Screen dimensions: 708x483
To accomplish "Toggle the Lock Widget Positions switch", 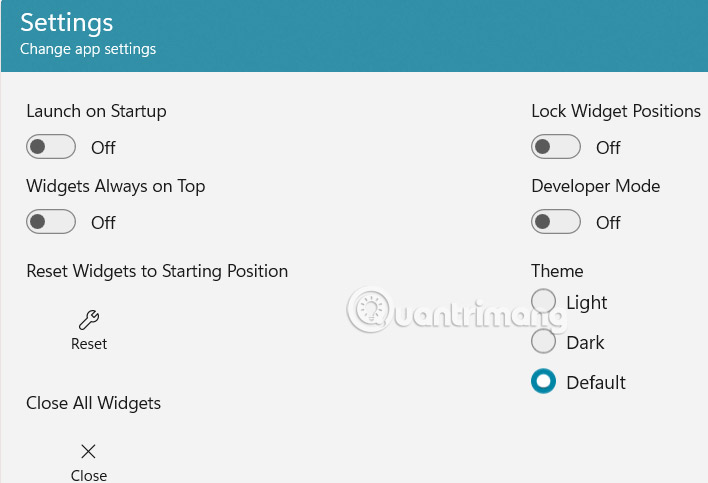I will [x=556, y=147].
